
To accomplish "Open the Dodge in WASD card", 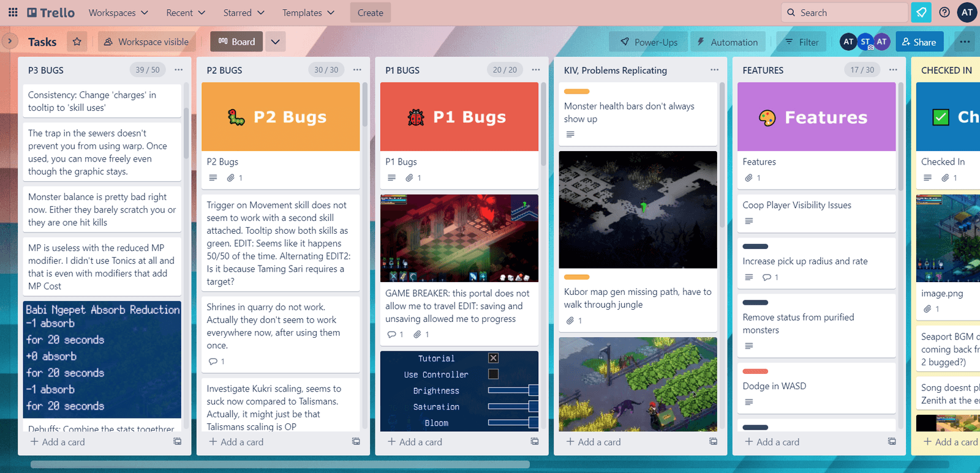I will point(816,387).
